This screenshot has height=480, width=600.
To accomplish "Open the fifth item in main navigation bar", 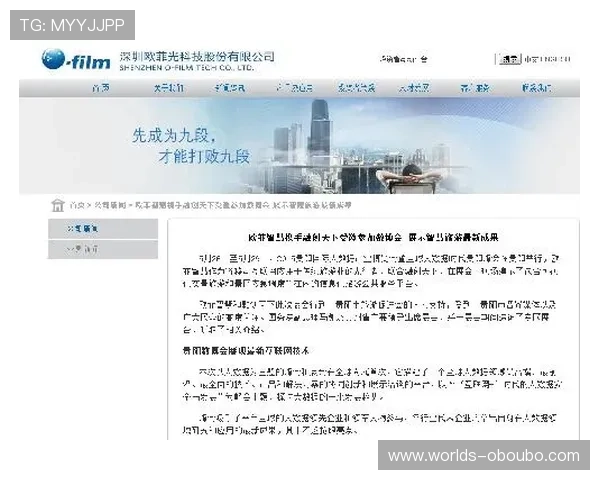I will 356,88.
